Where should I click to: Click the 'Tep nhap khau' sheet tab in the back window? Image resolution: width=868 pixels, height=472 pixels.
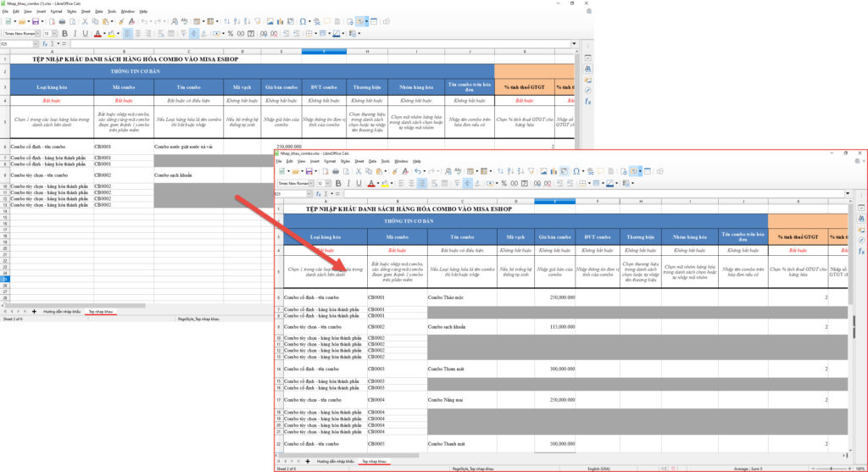click(102, 311)
